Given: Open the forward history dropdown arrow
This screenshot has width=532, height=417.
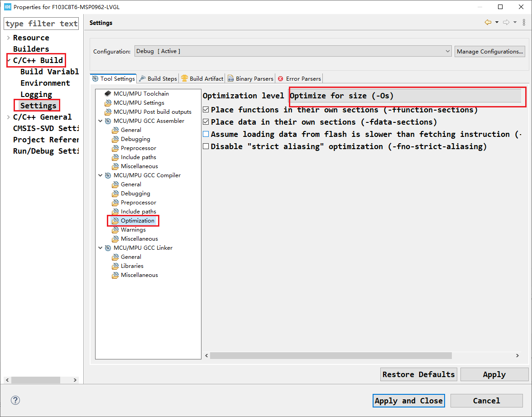Looking at the screenshot, I should tap(515, 22).
